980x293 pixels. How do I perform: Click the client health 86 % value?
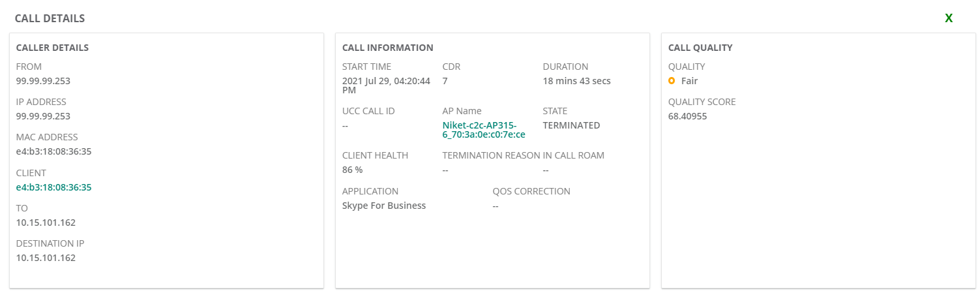[x=352, y=170]
